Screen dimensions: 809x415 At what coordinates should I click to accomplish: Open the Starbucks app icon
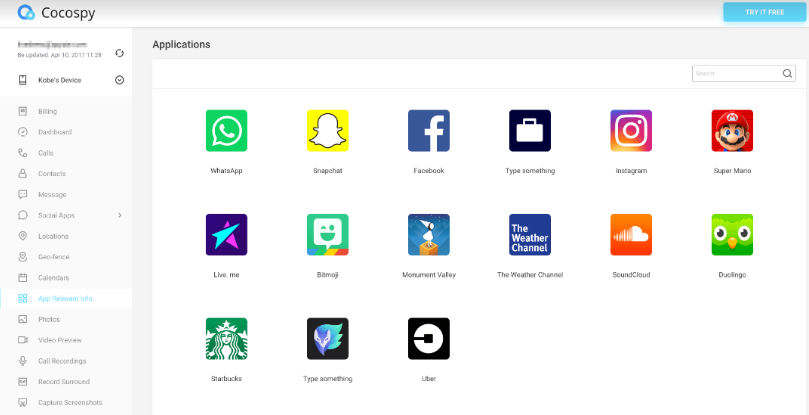226,339
